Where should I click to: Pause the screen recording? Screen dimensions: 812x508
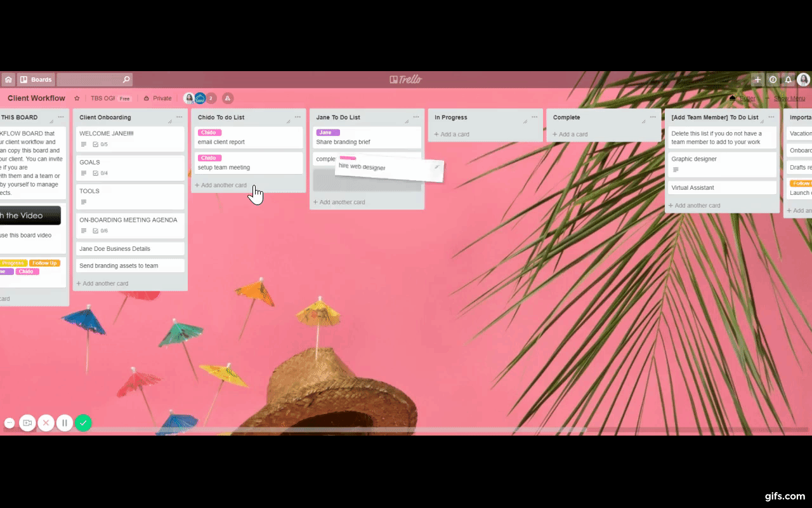[x=65, y=423]
